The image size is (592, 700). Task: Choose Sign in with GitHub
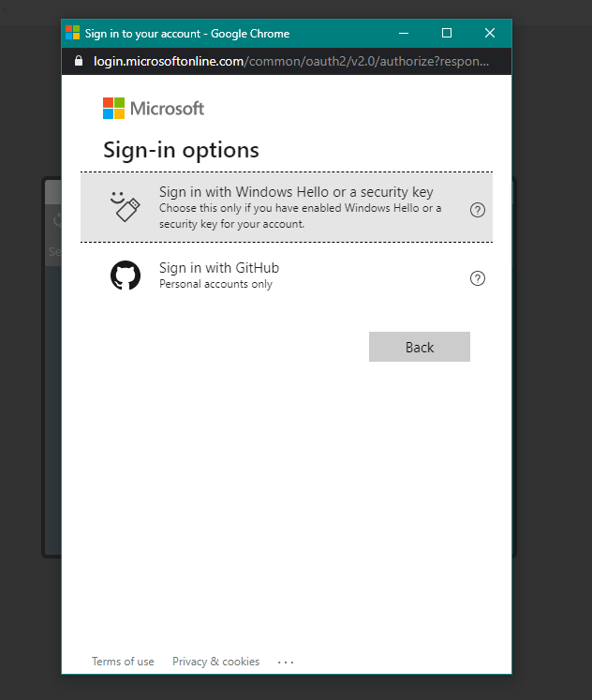click(x=287, y=276)
